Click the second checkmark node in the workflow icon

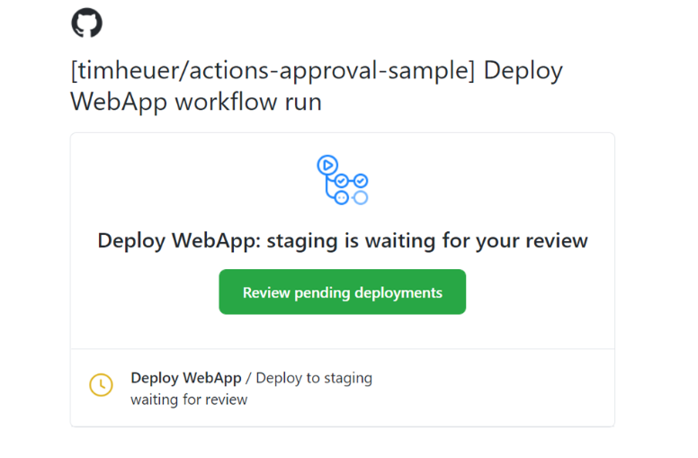pos(361,181)
